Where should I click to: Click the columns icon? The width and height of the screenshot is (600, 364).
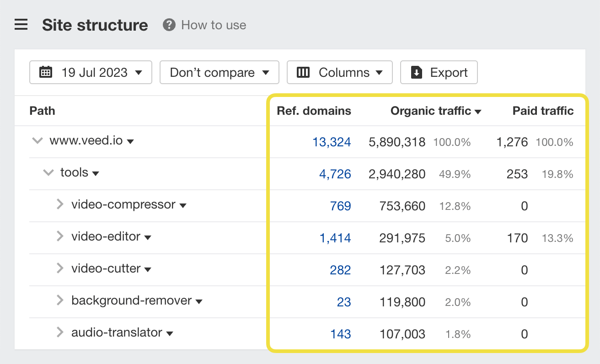coord(303,72)
